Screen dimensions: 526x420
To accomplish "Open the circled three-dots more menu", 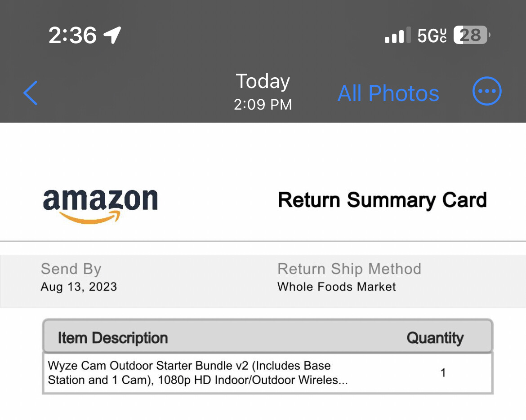I will [x=487, y=92].
